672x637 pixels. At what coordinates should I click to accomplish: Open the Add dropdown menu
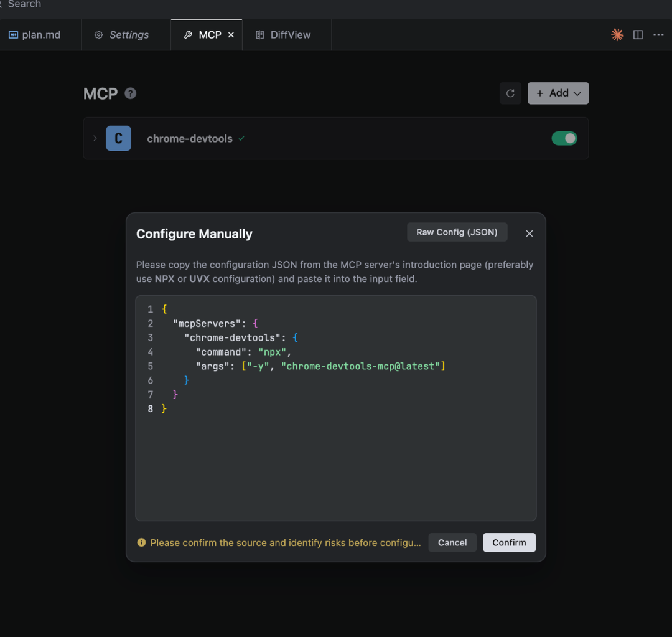pyautogui.click(x=558, y=93)
